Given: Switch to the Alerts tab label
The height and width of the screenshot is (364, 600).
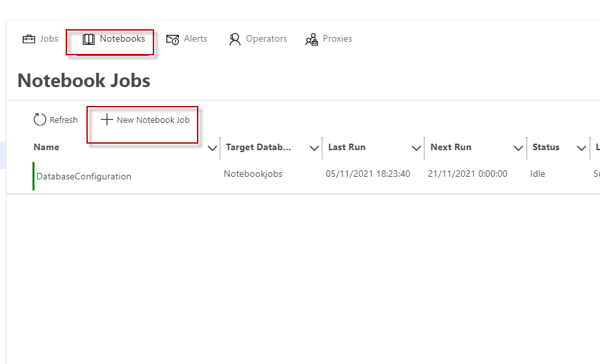Looking at the screenshot, I should click(x=195, y=39).
